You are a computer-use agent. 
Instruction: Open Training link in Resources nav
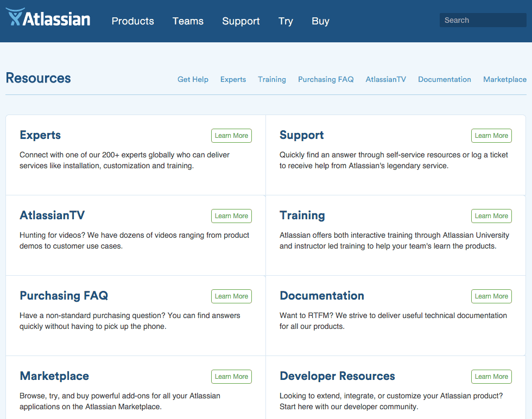point(272,79)
